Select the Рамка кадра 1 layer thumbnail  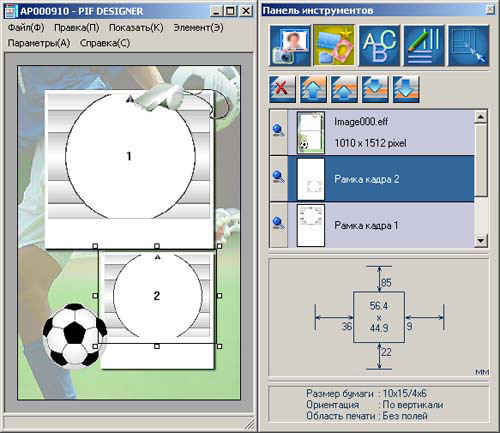click(x=311, y=225)
